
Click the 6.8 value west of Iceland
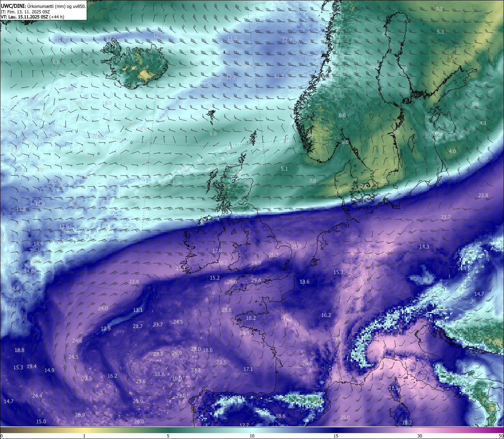(56, 62)
